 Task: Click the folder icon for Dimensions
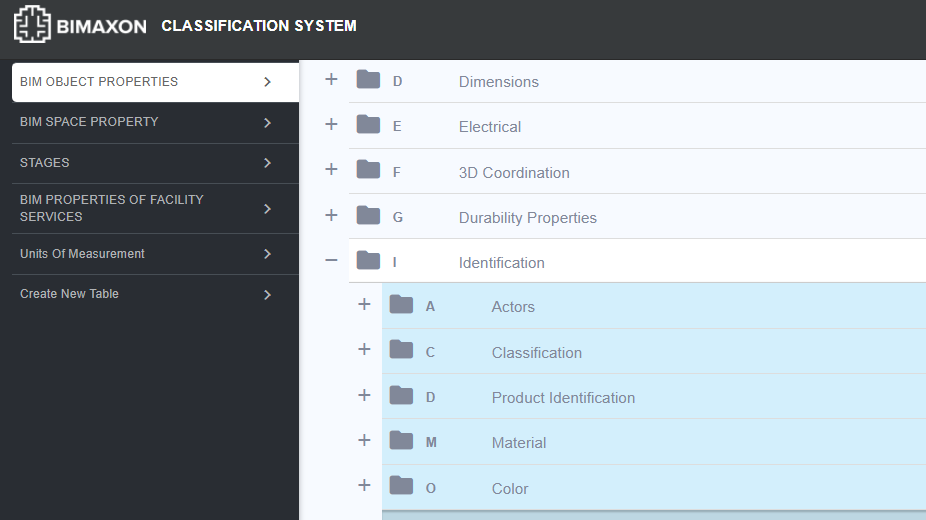(x=368, y=79)
